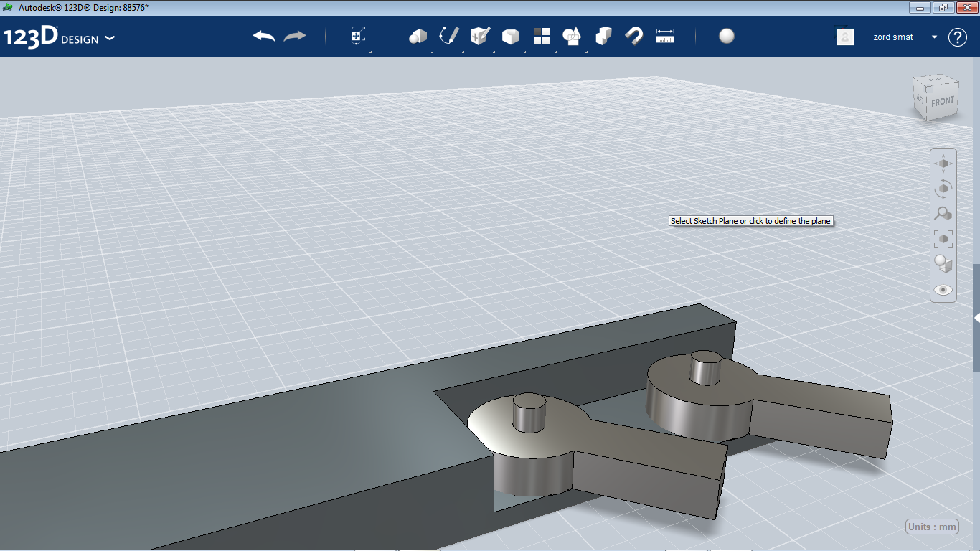Click the user avatar picture
Viewport: 980px width, 551px height.
pyautogui.click(x=845, y=37)
